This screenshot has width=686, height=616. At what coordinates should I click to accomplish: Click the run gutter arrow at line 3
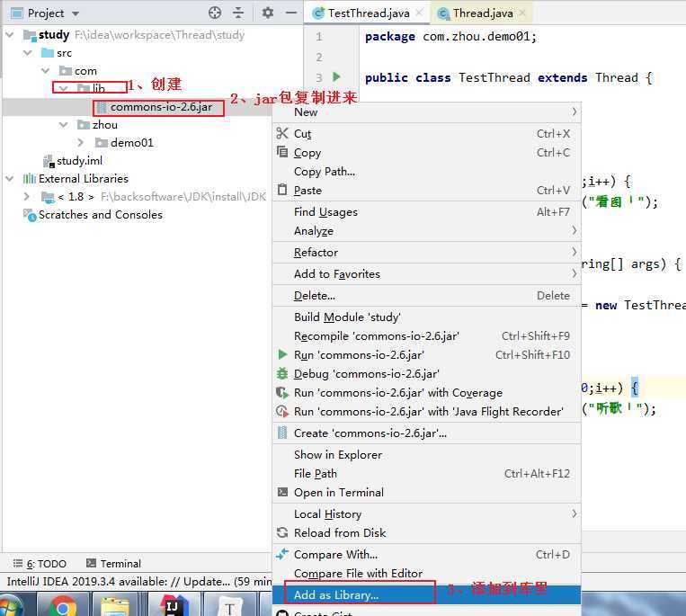(336, 77)
